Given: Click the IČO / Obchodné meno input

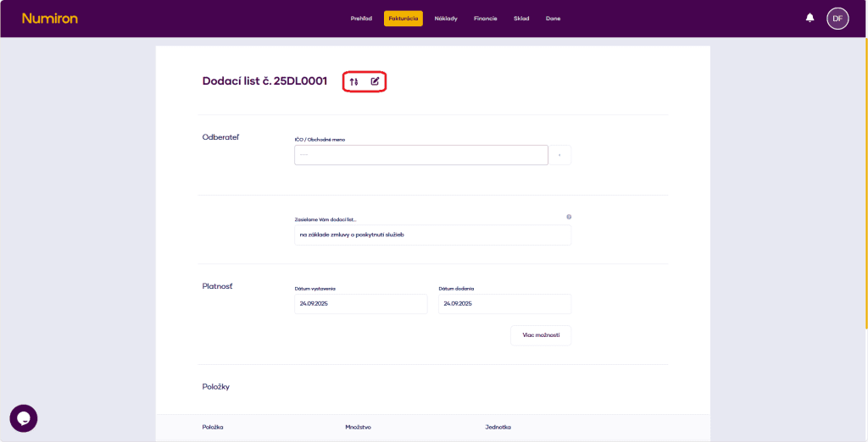Looking at the screenshot, I should 420,155.
